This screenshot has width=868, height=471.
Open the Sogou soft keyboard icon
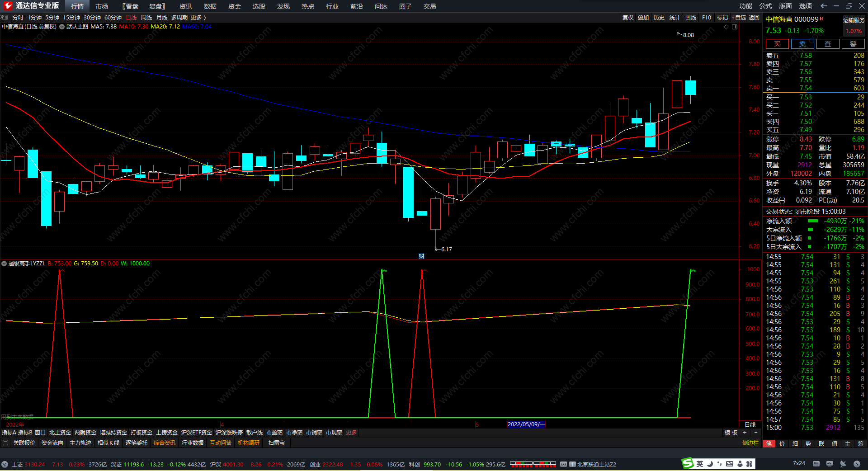(x=730, y=464)
